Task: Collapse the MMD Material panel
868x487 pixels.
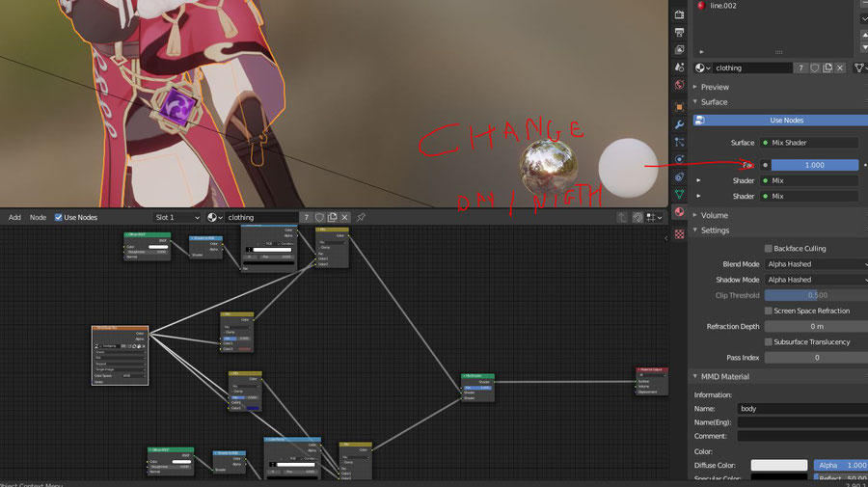Action: [724, 376]
